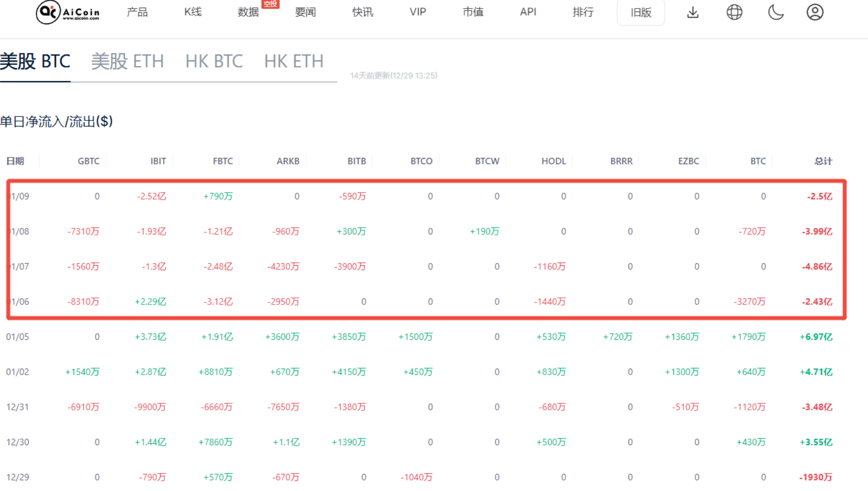Switch to the HK ETH tab
This screenshot has height=491, width=868.
293,61
